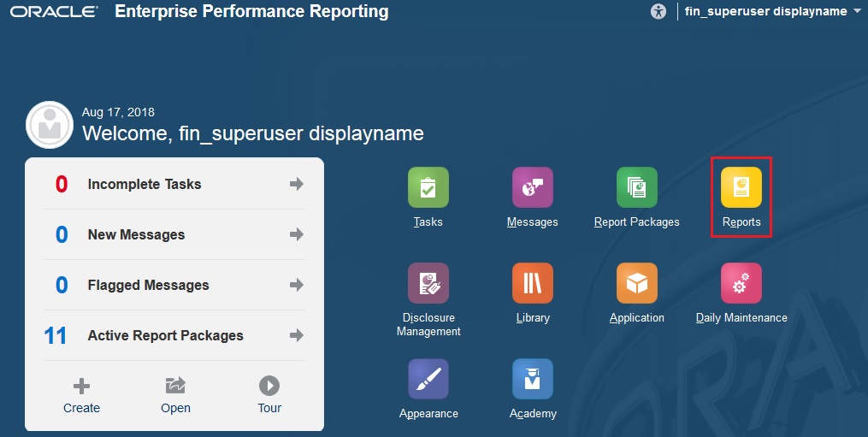
Task: Open the yellow Reports icon
Action: click(x=741, y=187)
